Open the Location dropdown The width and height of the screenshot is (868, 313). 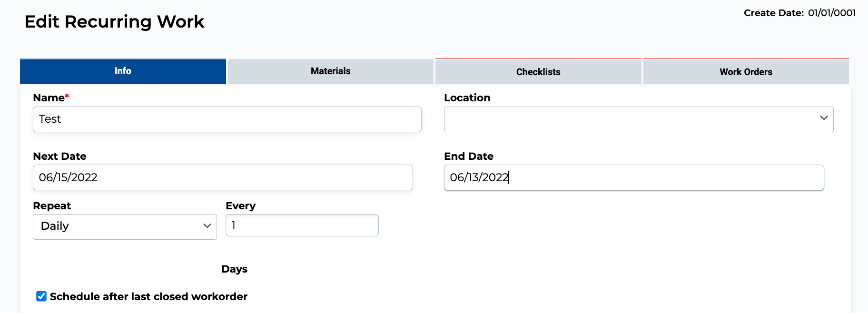click(639, 119)
